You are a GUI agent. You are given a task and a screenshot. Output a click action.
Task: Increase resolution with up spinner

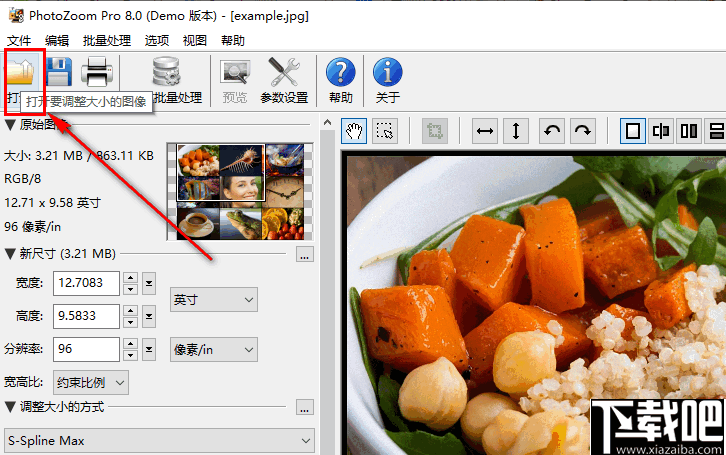pyautogui.click(x=131, y=344)
